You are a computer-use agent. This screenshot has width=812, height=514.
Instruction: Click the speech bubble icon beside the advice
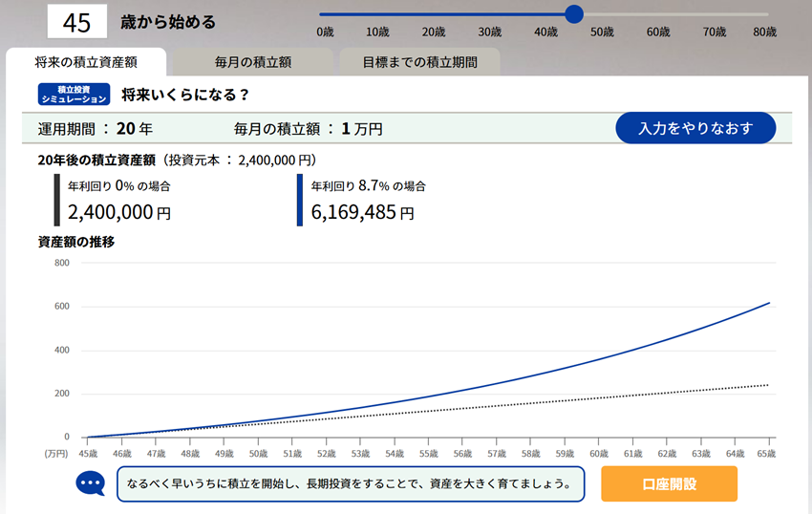[91, 483]
